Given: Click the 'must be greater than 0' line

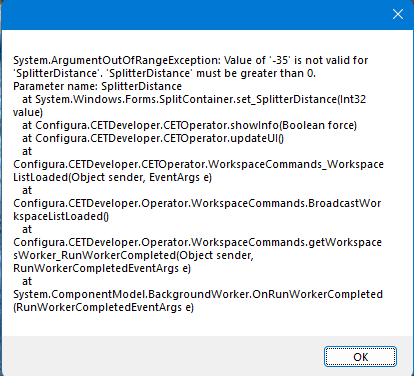Looking at the screenshot, I should pyautogui.click(x=164, y=73).
